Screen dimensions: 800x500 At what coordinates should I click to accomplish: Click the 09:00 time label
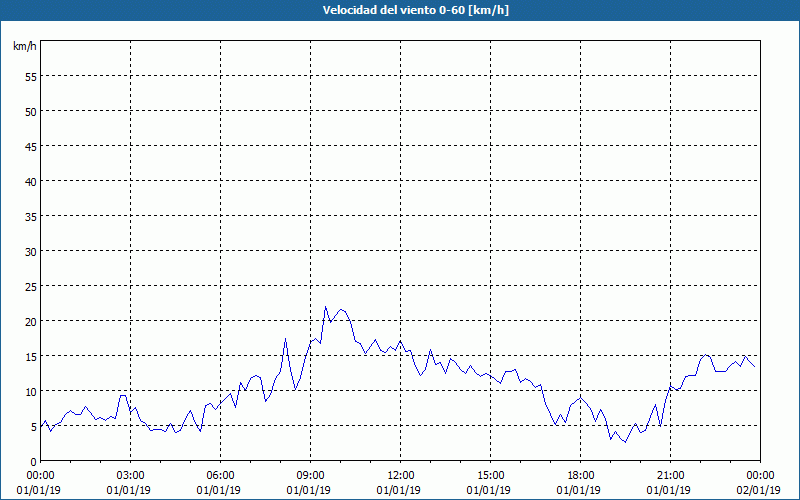(310, 476)
